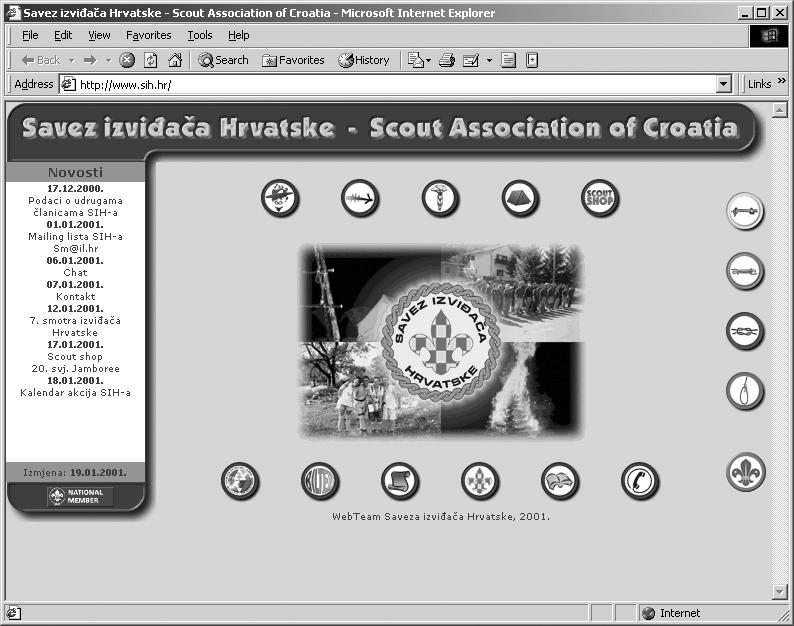
Task: Open '20. svj. Jamboree' link
Action: point(75,369)
